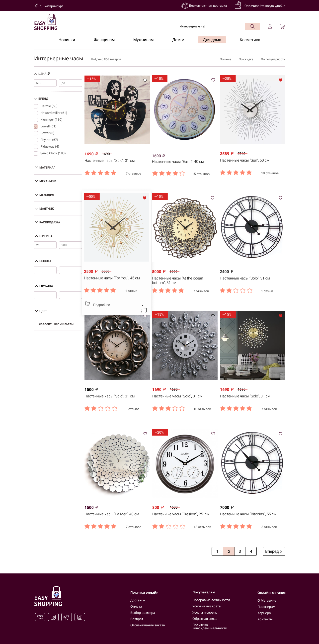Check the Hermle (50) brand checkbox
This screenshot has height=644, width=319.
[36, 106]
